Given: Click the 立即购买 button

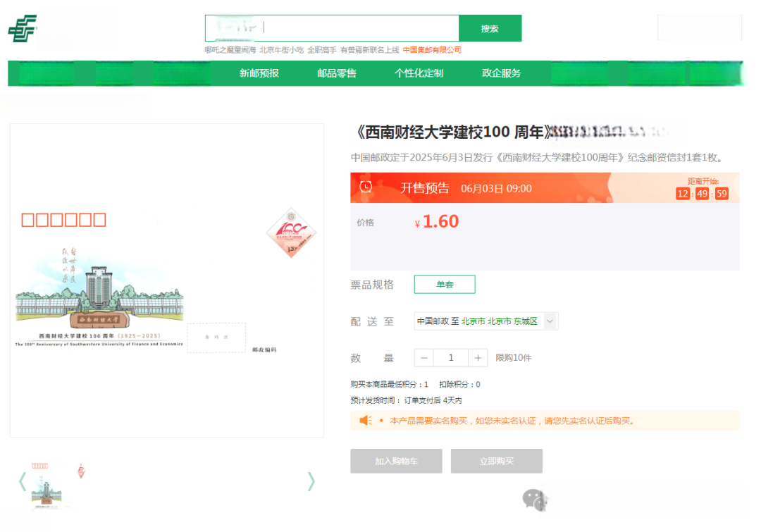Looking at the screenshot, I should tap(497, 461).
